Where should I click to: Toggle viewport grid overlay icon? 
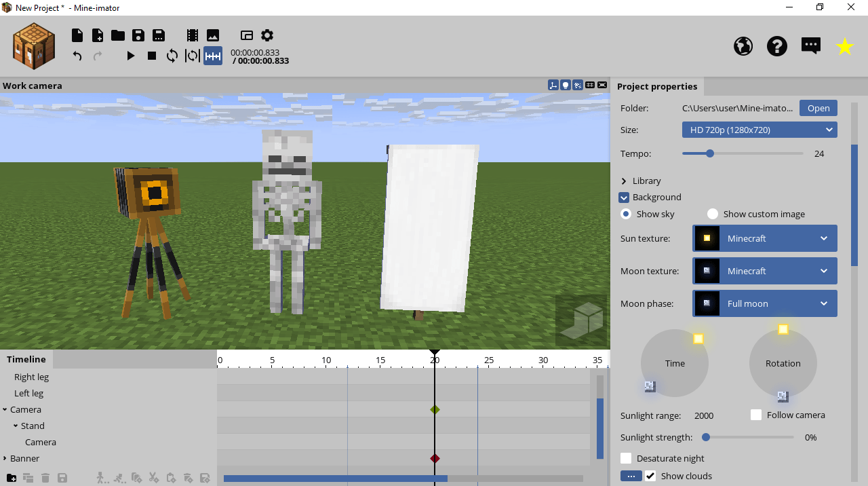pos(590,85)
